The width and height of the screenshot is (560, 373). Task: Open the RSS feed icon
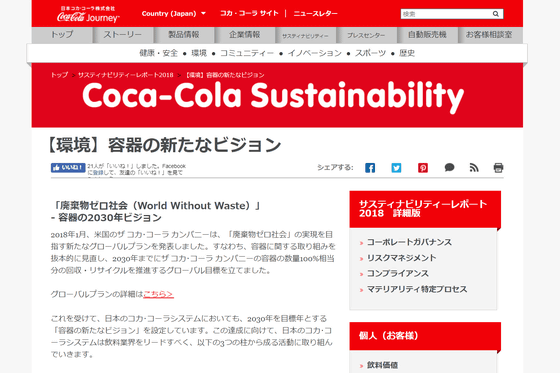point(474,168)
